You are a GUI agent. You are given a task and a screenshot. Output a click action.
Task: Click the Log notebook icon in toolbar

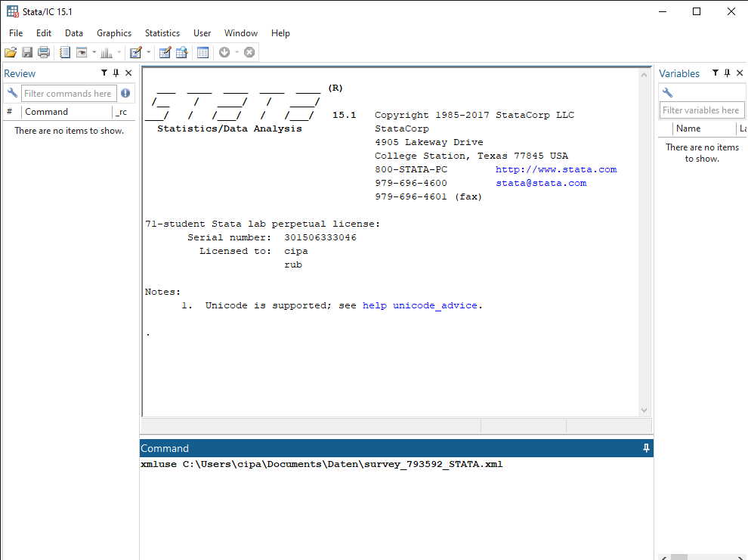tap(65, 52)
